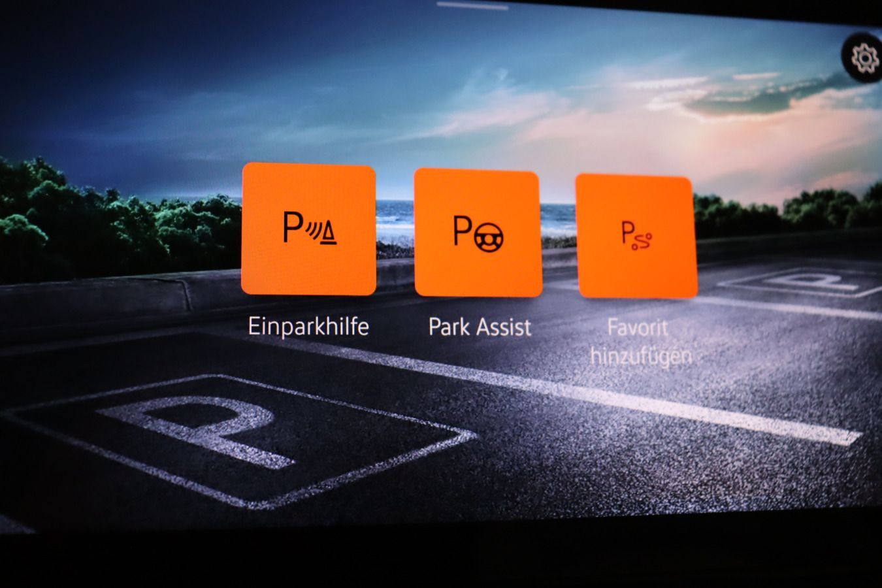
Task: Tap the word Assist in Park Assist label
Action: (x=506, y=326)
